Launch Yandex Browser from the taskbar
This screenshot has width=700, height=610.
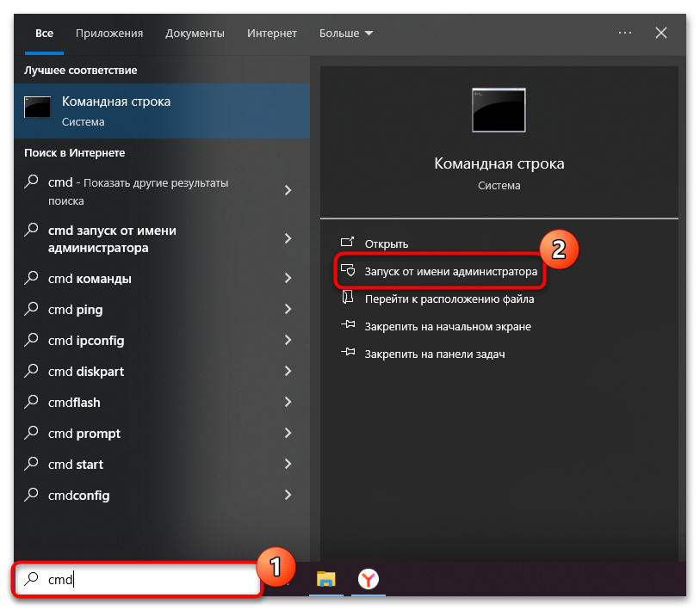point(368,580)
